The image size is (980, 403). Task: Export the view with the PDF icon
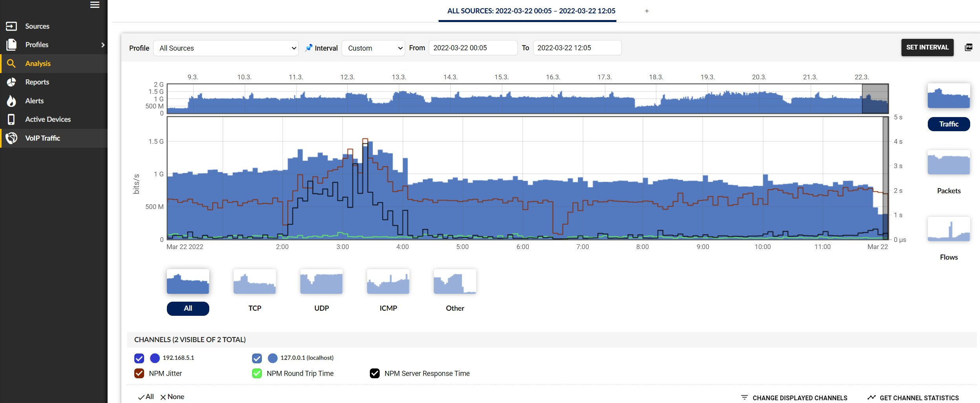coord(969,48)
